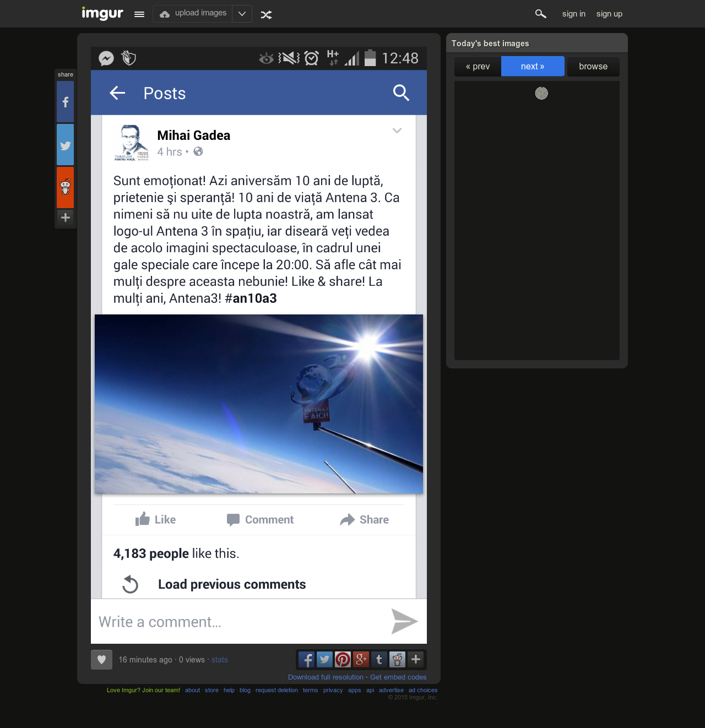Click Get embed codes link
Image resolution: width=705 pixels, height=728 pixels.
(x=398, y=677)
